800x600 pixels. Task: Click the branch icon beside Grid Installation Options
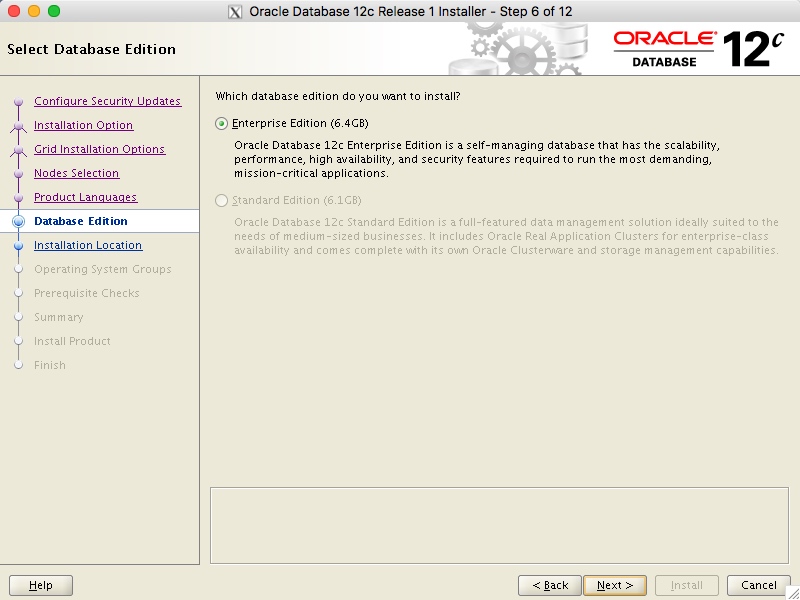20,149
